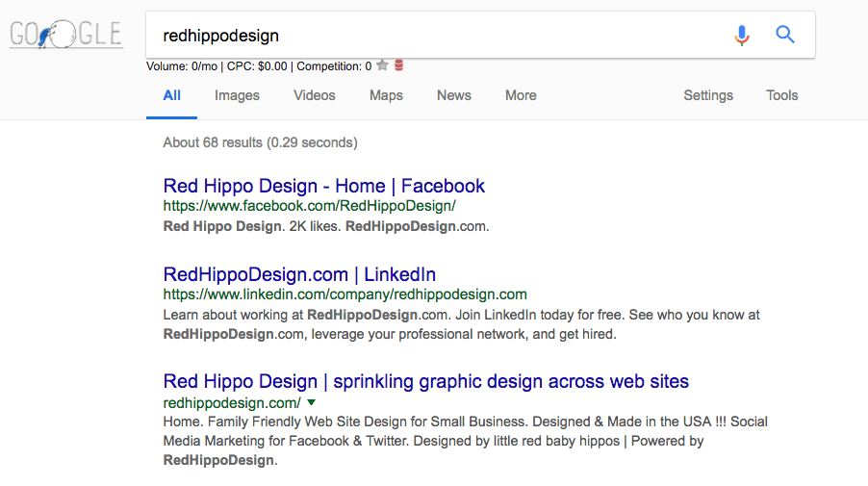Viewport: 868px width, 486px height.
Task: Start voice search with microphone icon
Action: point(742,35)
